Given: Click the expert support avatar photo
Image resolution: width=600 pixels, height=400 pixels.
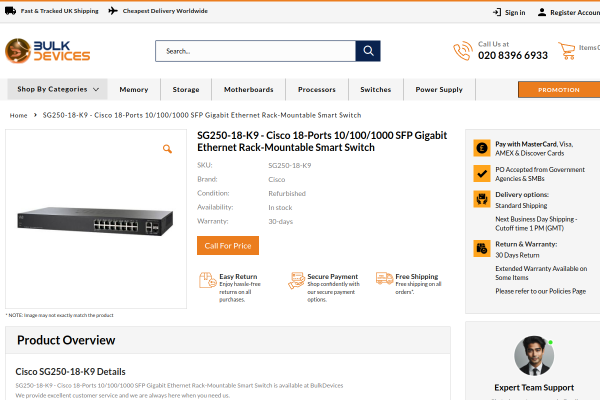Looking at the screenshot, I should click(534, 356).
